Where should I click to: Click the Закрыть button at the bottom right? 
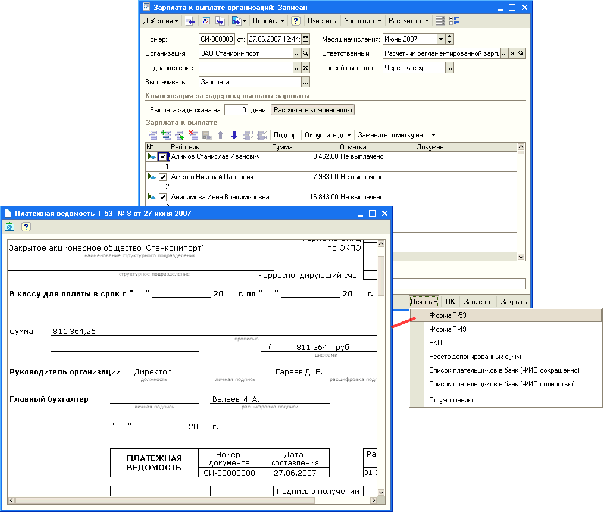(513, 302)
